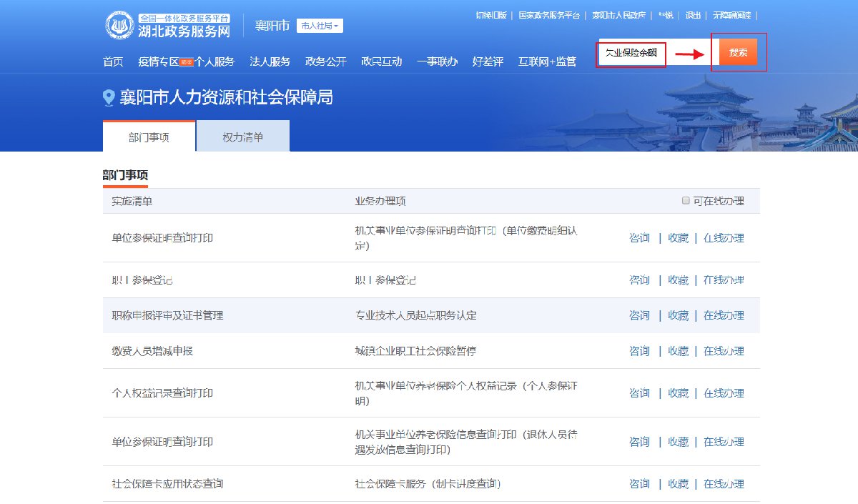Open 首页 in the navigation bar

(113, 61)
